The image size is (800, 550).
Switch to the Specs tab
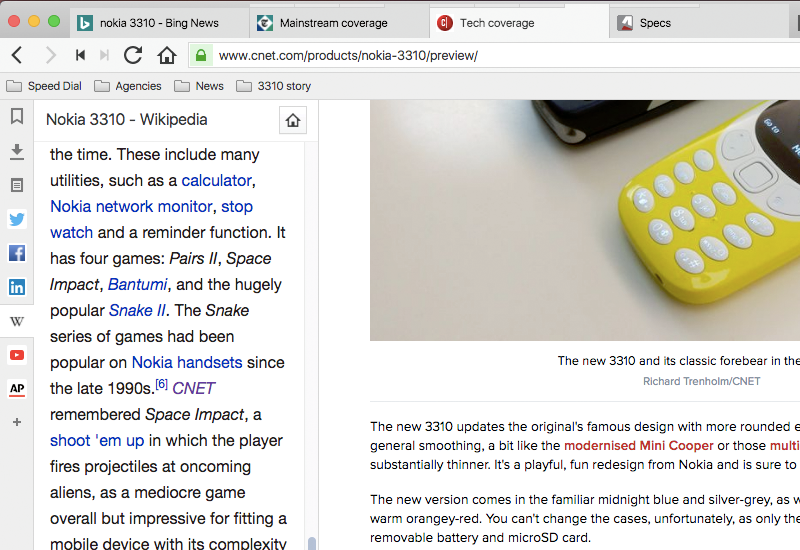pyautogui.click(x=699, y=23)
